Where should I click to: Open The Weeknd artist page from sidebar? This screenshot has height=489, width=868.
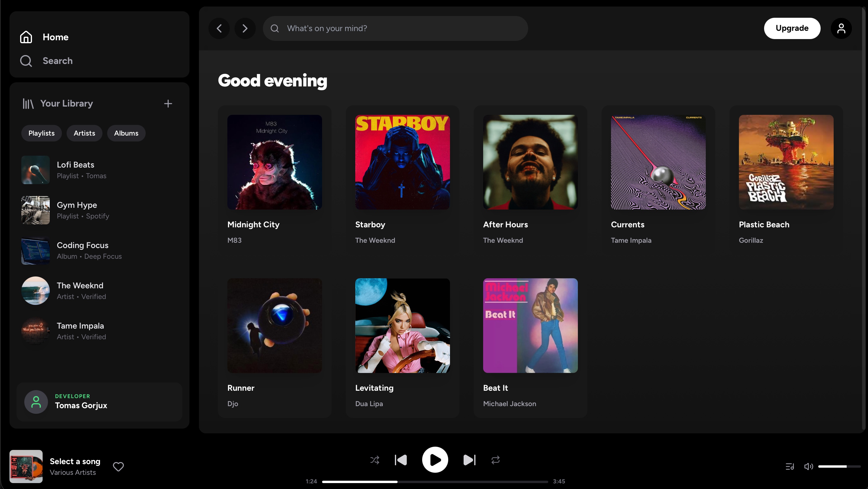coord(80,290)
